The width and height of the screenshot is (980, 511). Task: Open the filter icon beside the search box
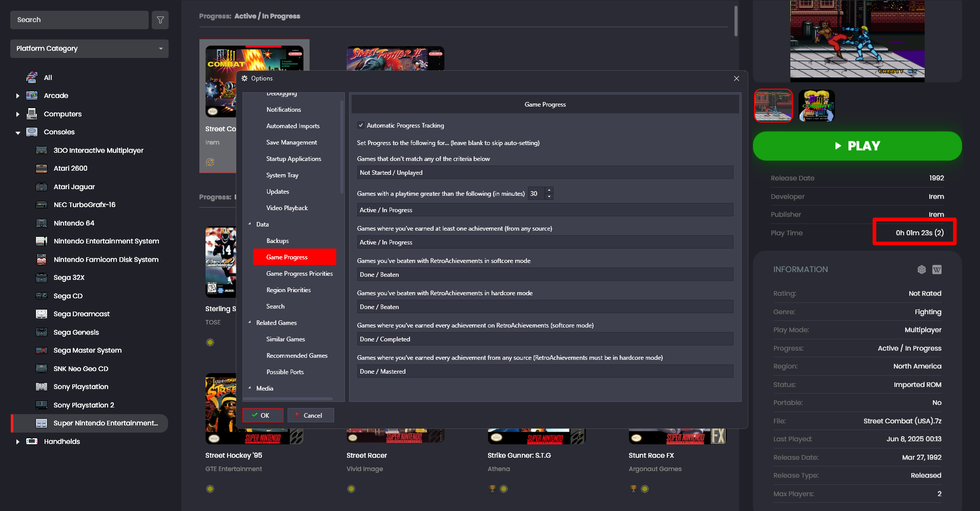point(160,20)
